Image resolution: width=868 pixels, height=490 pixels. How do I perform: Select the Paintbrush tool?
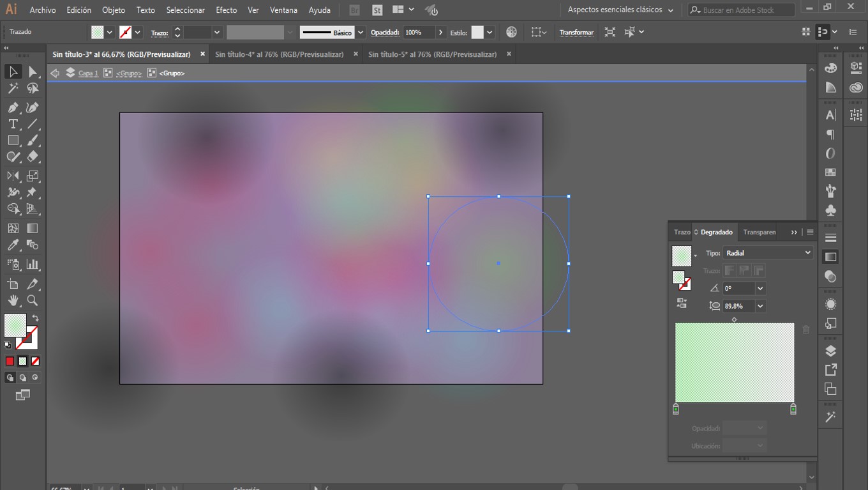click(33, 141)
